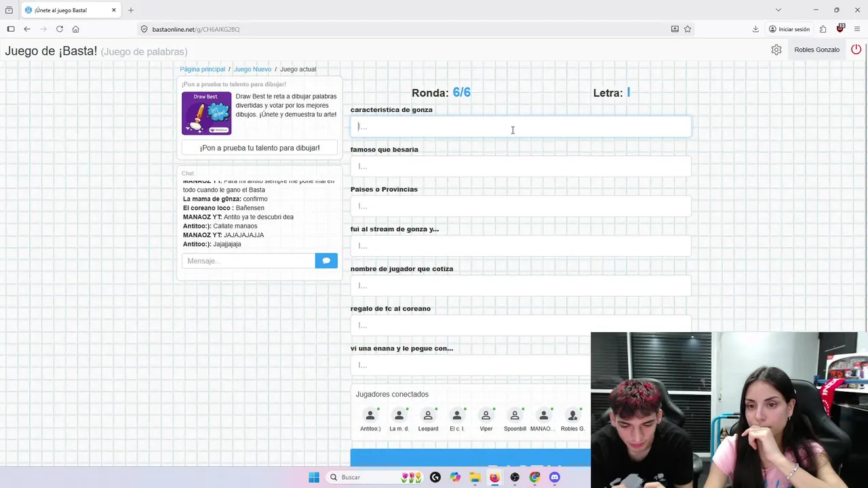Screen dimensions: 868x488
Task: Open Logitech G Hub in taskbar
Action: point(435,477)
